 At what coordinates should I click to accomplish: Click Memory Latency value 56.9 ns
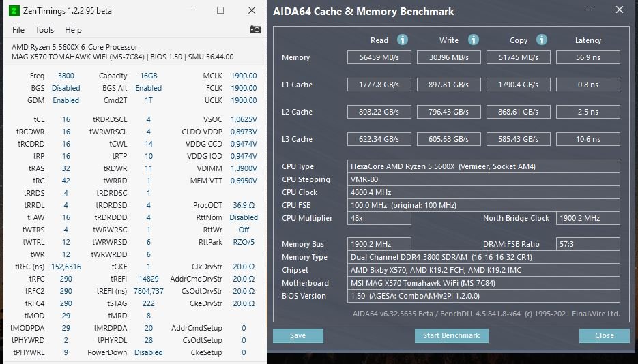pos(588,57)
